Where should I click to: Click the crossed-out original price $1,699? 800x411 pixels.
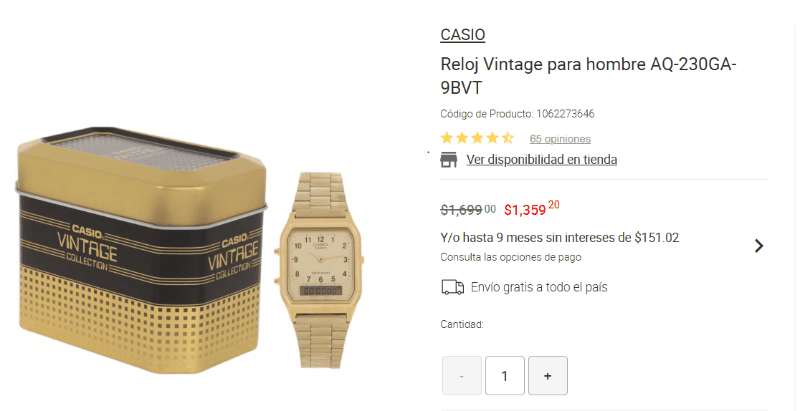pos(468,209)
